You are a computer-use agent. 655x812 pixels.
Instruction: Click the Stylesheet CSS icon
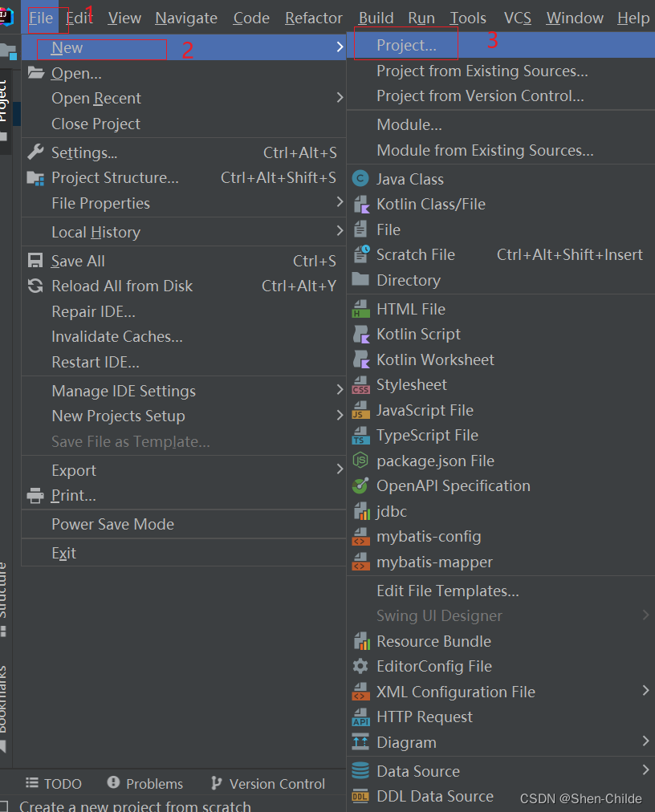[360, 385]
